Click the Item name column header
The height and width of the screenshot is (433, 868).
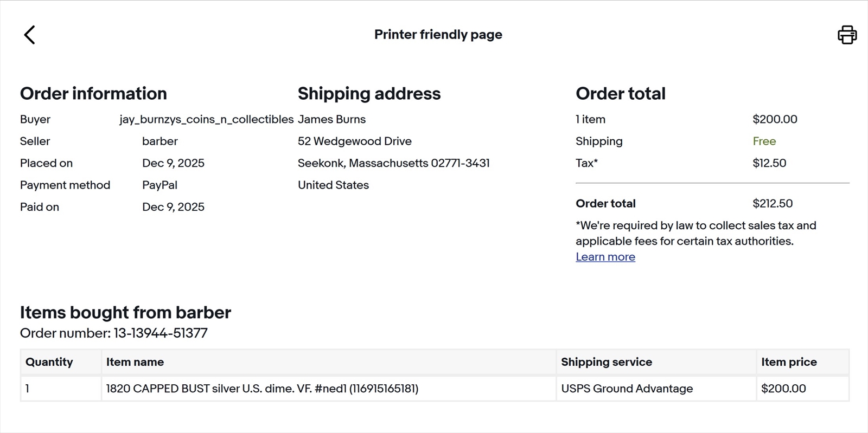point(135,362)
